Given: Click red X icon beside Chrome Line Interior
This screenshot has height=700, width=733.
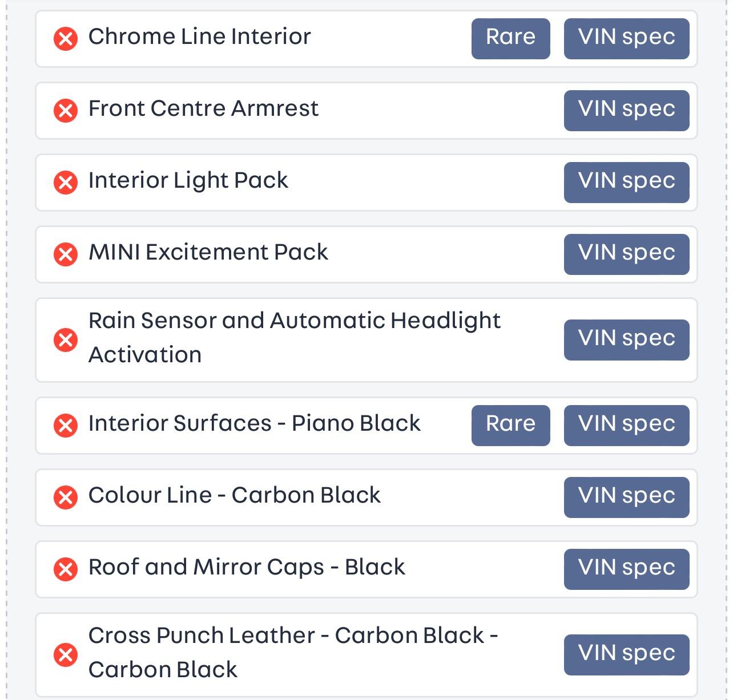Looking at the screenshot, I should click(x=66, y=39).
